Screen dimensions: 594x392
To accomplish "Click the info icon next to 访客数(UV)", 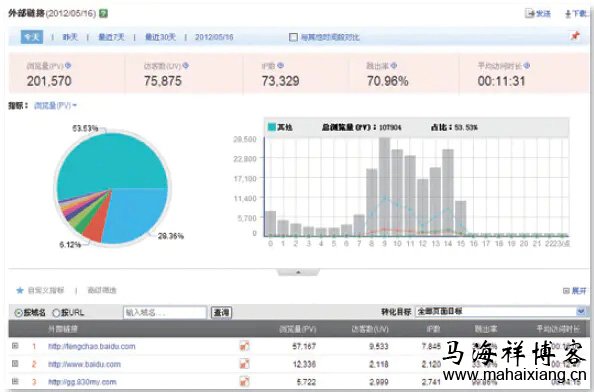I will [x=185, y=66].
